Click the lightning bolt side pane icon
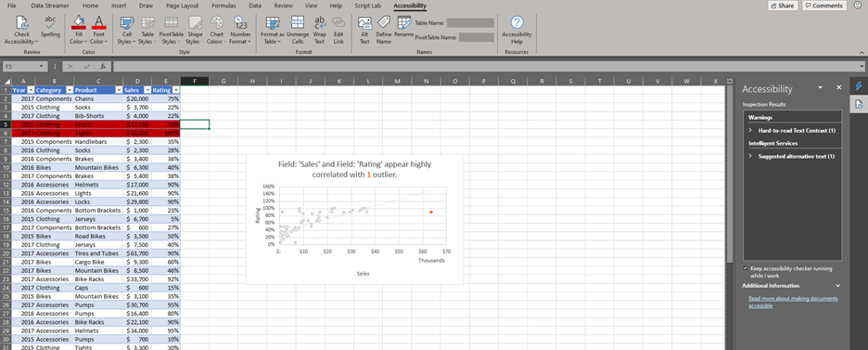The height and width of the screenshot is (350, 868). [859, 85]
